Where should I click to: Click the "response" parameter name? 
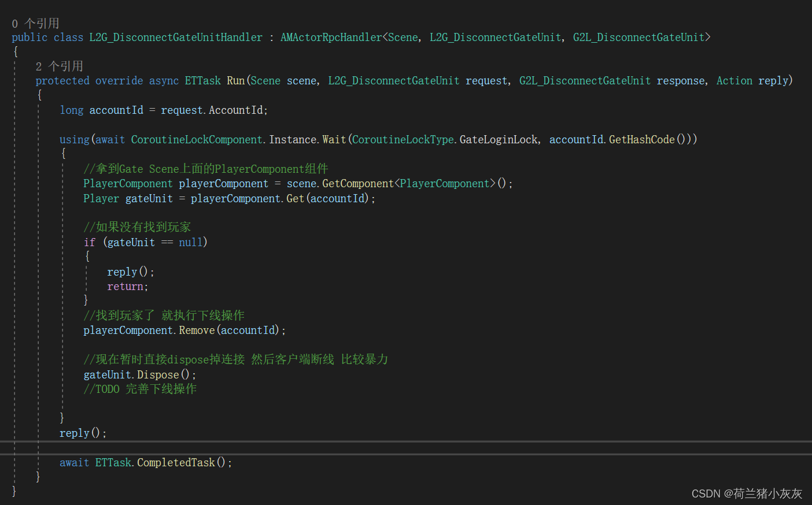coord(681,81)
